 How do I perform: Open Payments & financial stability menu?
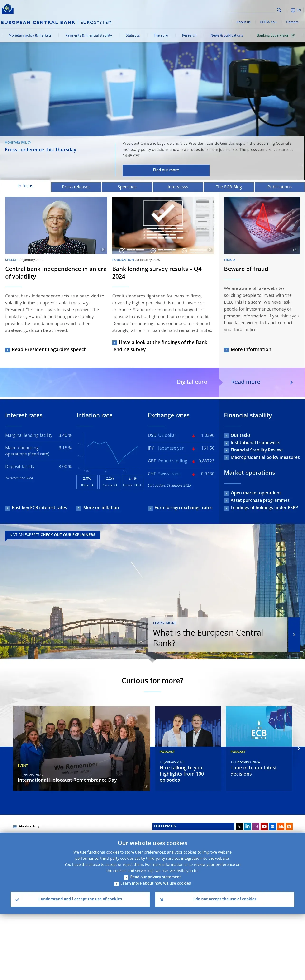point(89,35)
